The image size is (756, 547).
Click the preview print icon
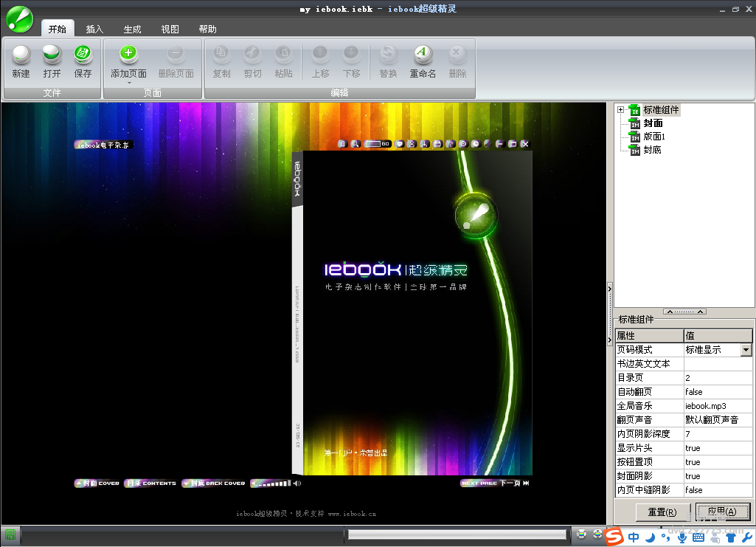437,144
